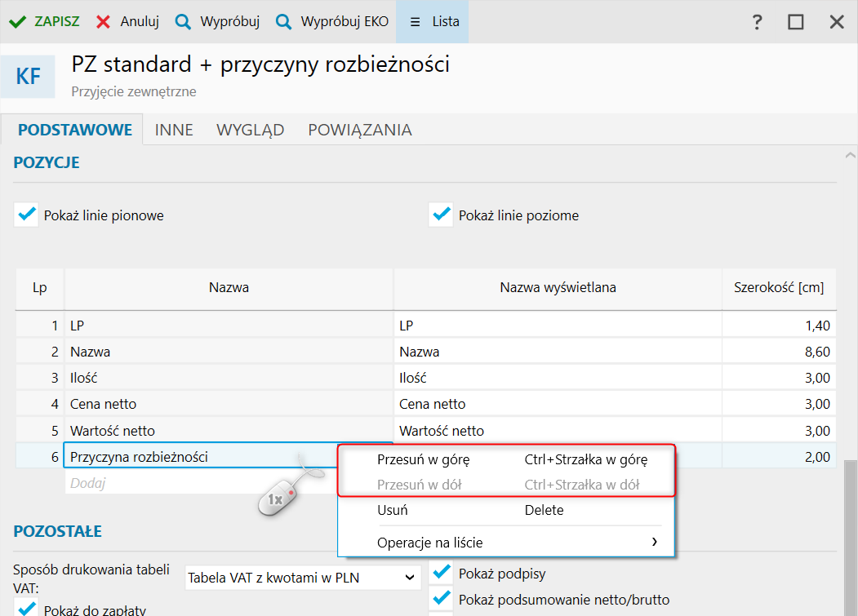858x616 pixels.
Task: Click the green ZAPISZ checkmark icon
Action: (x=17, y=22)
